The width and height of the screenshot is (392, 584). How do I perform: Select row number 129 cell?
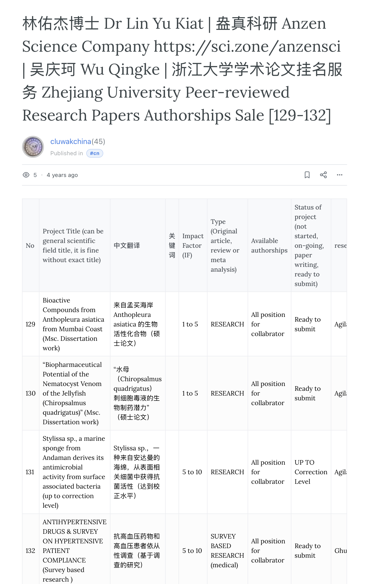[31, 324]
